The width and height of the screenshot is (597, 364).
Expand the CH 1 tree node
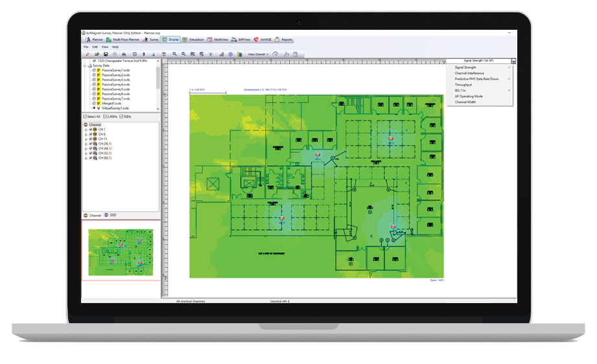[x=86, y=130]
